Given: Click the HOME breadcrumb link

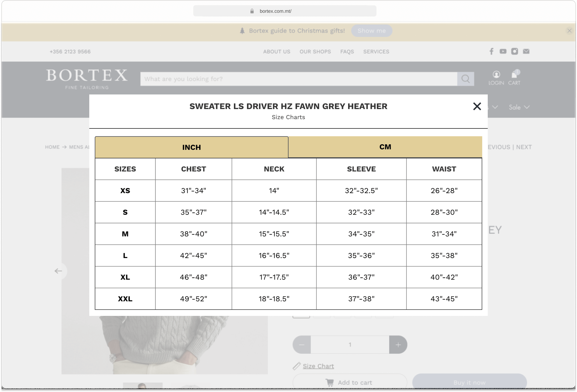Looking at the screenshot, I should pyautogui.click(x=52, y=147).
